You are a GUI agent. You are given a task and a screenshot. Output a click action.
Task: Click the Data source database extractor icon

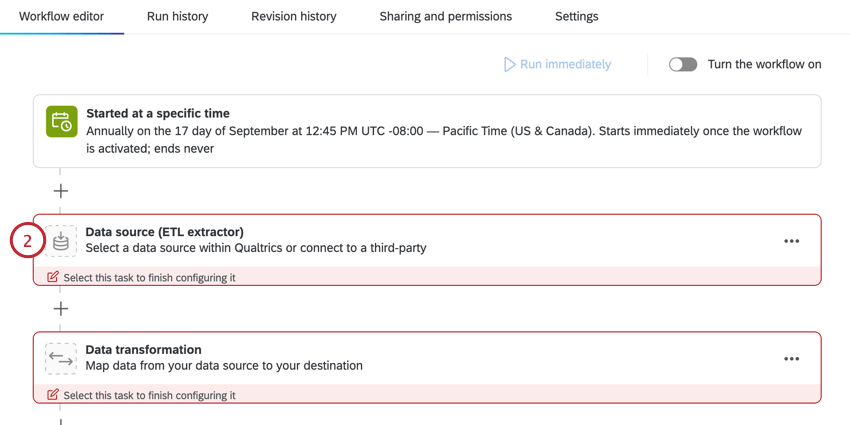click(61, 241)
